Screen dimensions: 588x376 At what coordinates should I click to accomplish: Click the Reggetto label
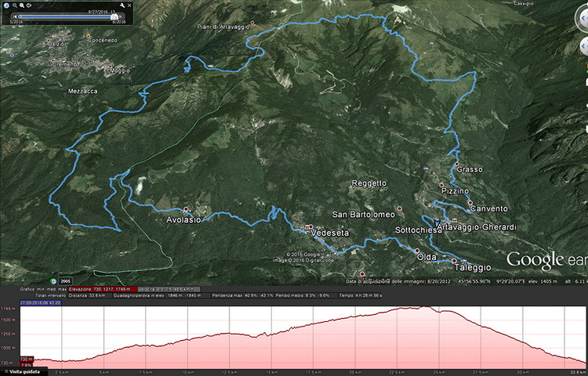369,183
